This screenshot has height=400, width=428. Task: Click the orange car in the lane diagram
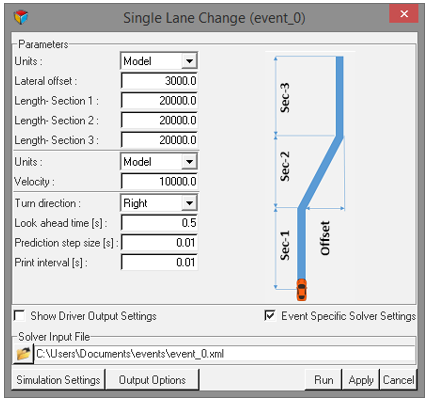[302, 289]
